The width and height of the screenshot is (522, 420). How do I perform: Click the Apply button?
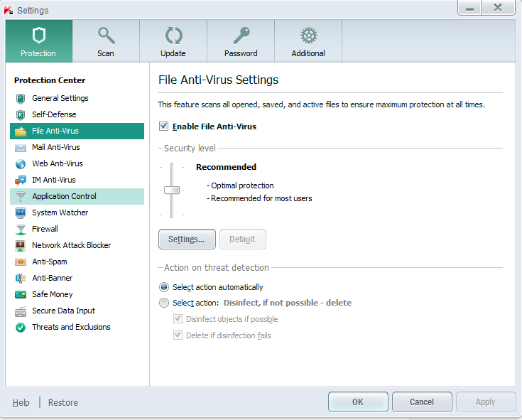point(486,402)
